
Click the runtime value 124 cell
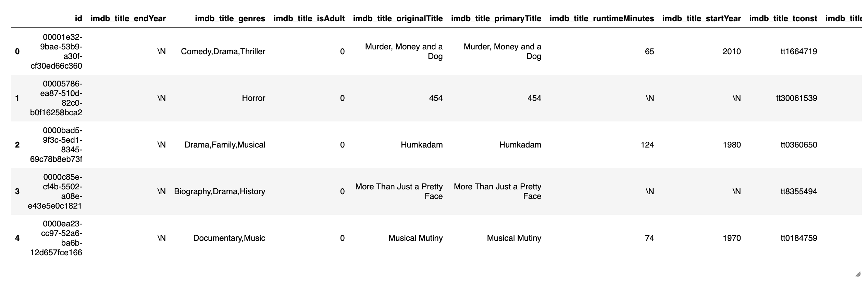[x=647, y=145]
